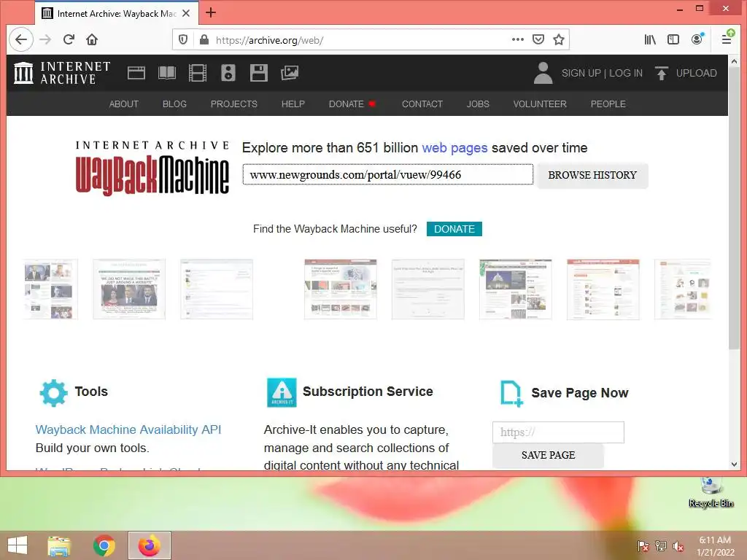Open the Obama news thumbnail

coord(129,289)
